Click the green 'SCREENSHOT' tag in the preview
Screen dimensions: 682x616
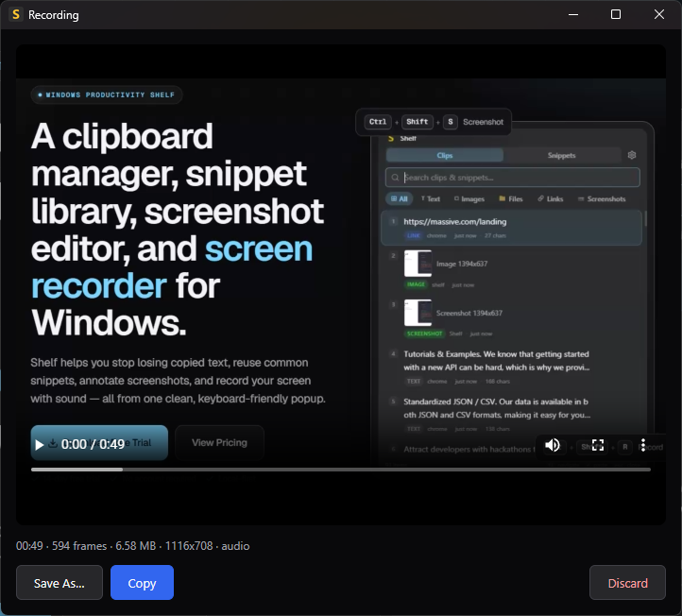pyautogui.click(x=424, y=334)
